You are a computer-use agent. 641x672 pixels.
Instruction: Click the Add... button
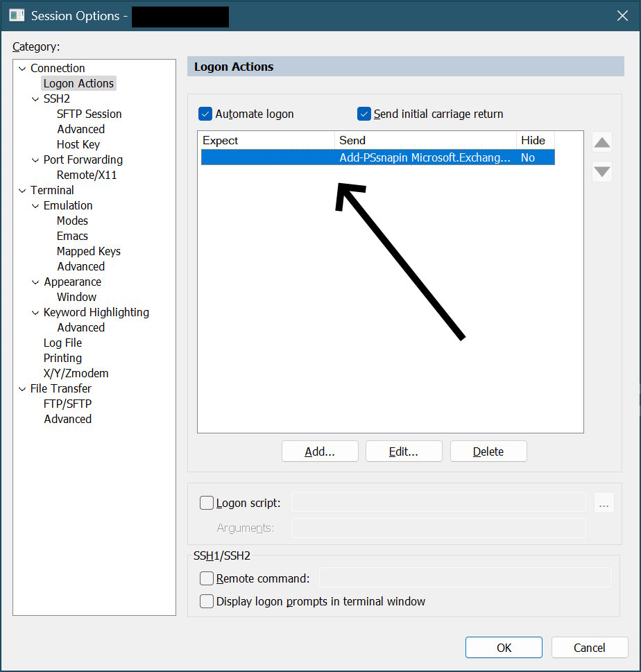coord(320,451)
